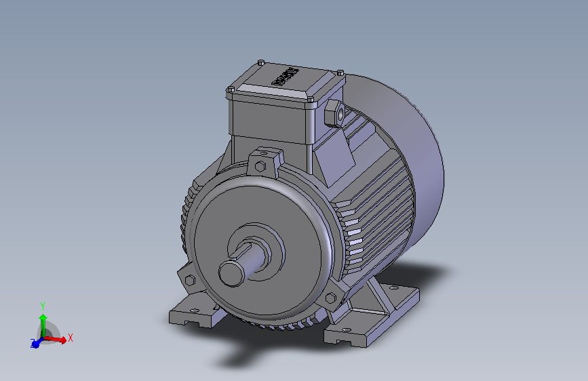Screen dimensions: 588x381
Task: Click the red X axis arrow on triad
Action: pos(56,340)
